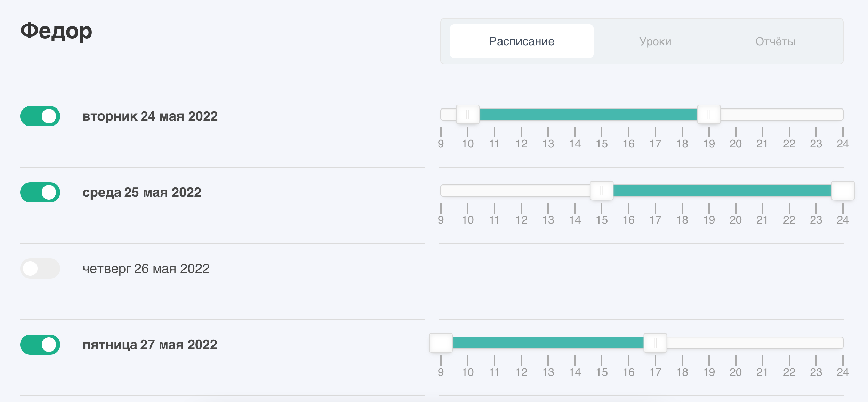
Task: Click the green filled range on Tuesday's slider
Action: pos(588,114)
